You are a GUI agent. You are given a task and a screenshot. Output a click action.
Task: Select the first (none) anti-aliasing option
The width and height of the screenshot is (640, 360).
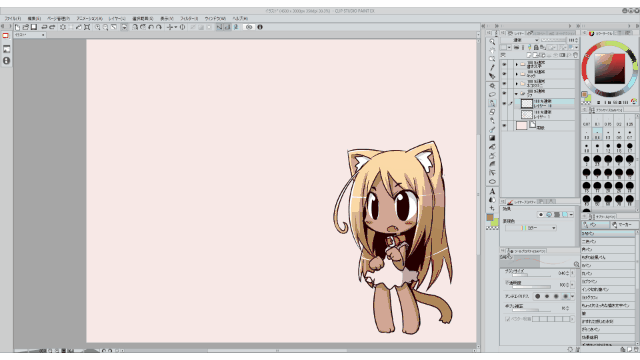point(538,296)
